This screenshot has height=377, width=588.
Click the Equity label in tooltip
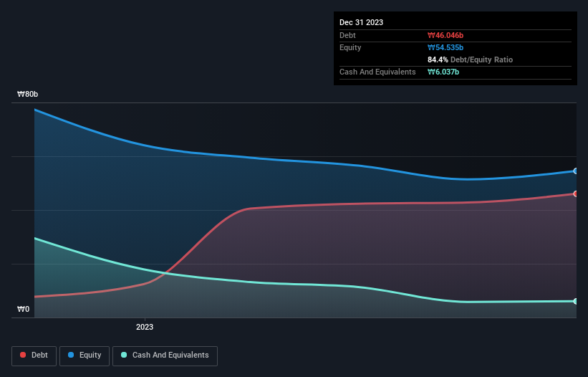(350, 47)
